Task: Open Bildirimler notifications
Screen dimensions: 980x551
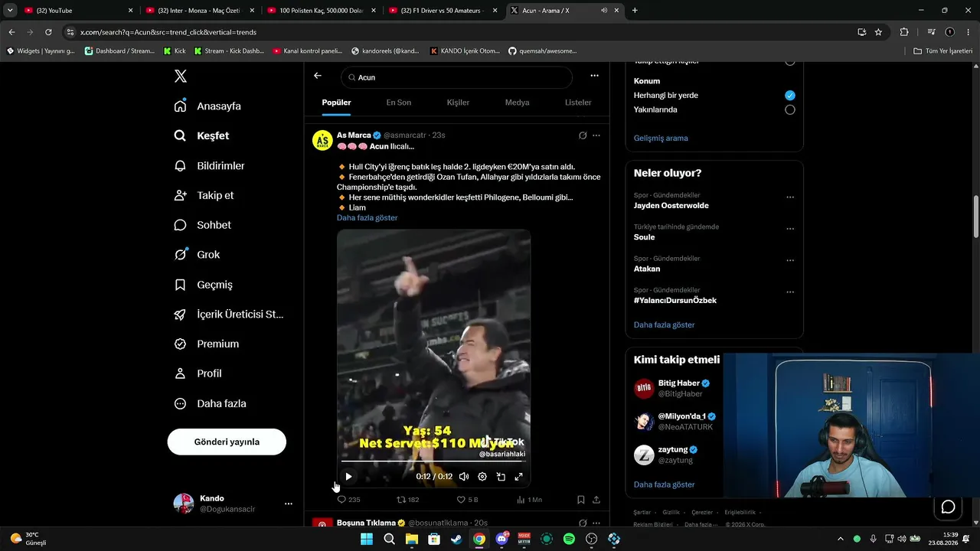Action: (210, 165)
